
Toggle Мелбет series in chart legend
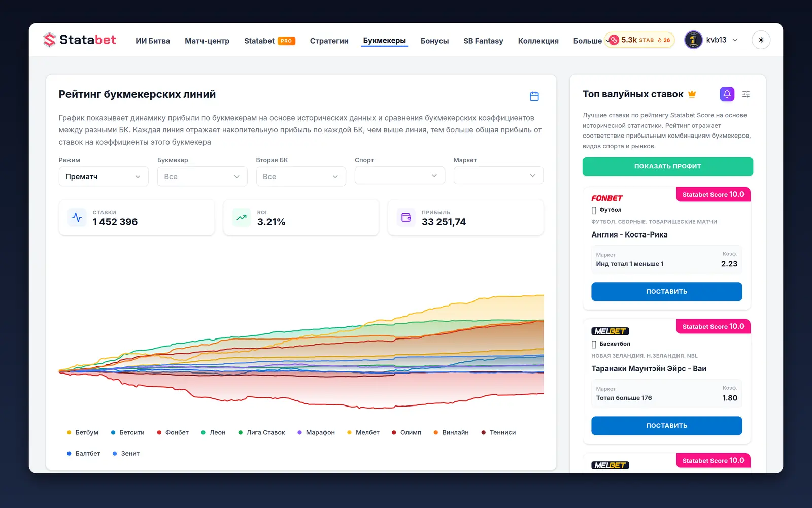point(363,432)
